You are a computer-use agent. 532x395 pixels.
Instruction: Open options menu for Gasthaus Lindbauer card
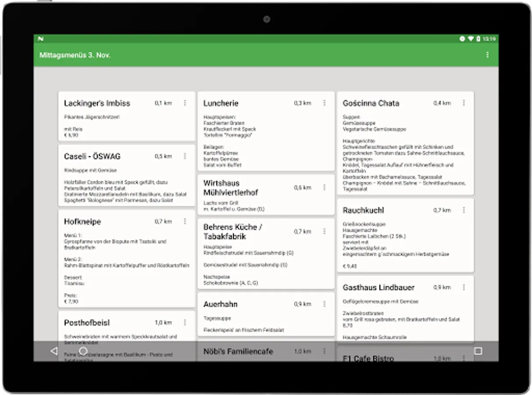tap(464, 287)
